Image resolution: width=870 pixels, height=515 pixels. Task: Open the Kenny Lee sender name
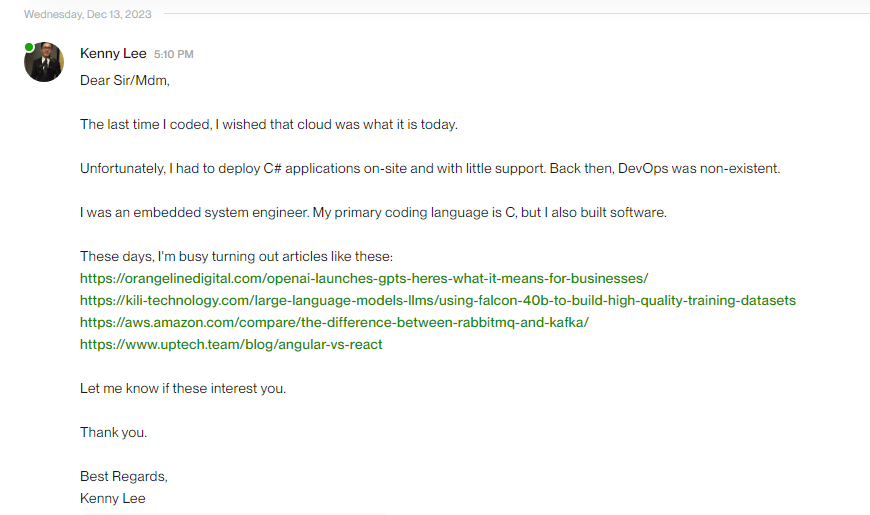[113, 53]
